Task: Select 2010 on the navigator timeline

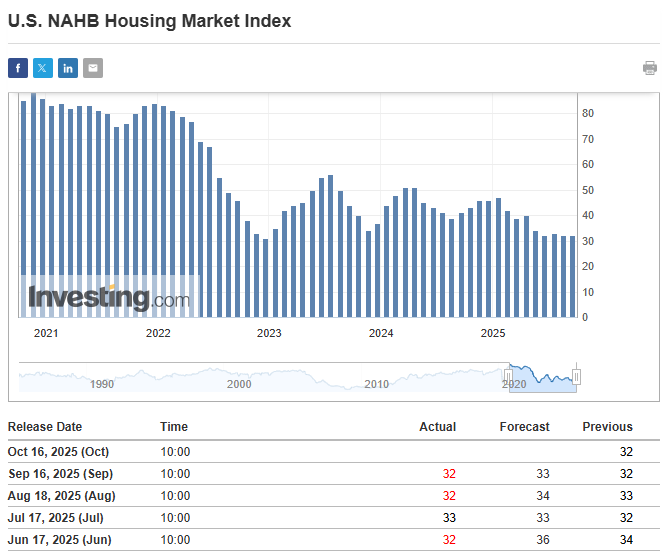Action: pyautogui.click(x=376, y=384)
